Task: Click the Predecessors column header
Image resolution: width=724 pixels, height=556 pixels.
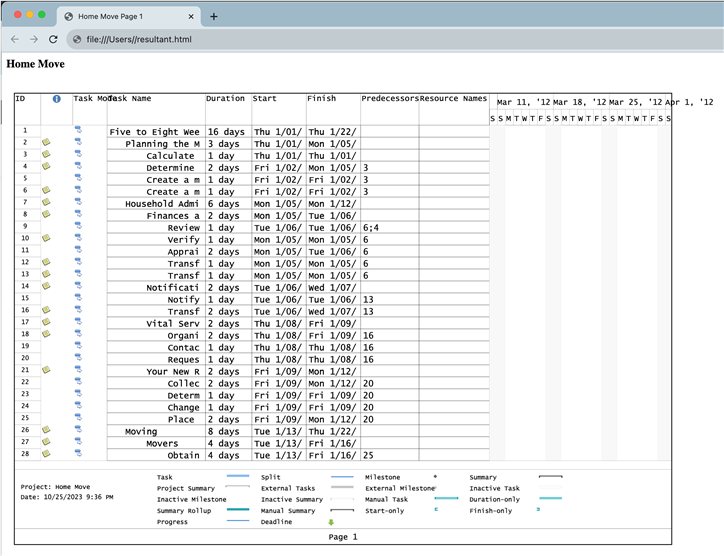Action: pyautogui.click(x=389, y=99)
